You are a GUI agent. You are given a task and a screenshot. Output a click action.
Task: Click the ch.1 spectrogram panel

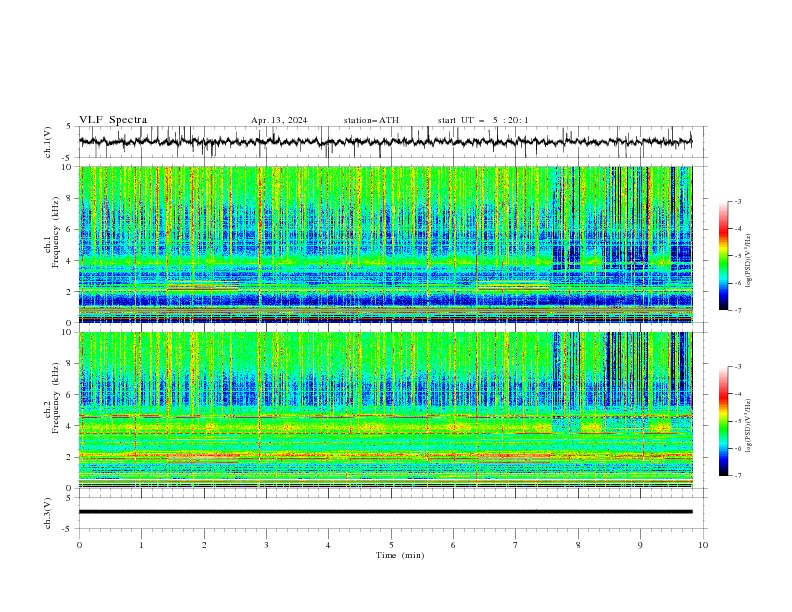(385, 244)
